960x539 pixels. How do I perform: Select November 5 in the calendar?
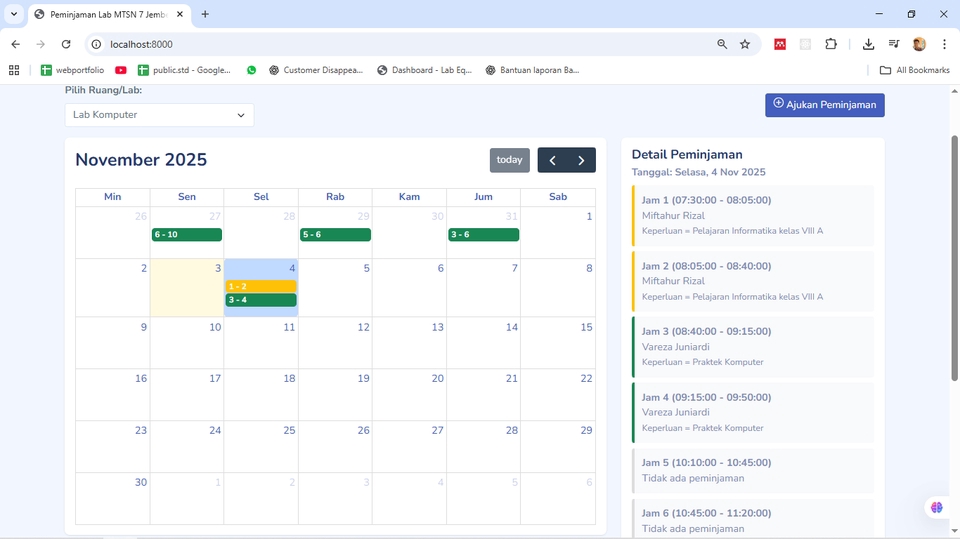coord(336,287)
